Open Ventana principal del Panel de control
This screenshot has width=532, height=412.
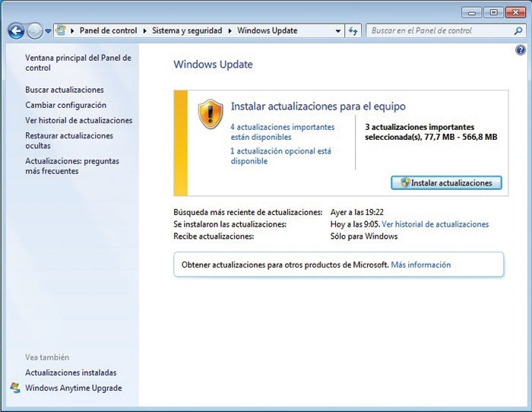(78, 63)
